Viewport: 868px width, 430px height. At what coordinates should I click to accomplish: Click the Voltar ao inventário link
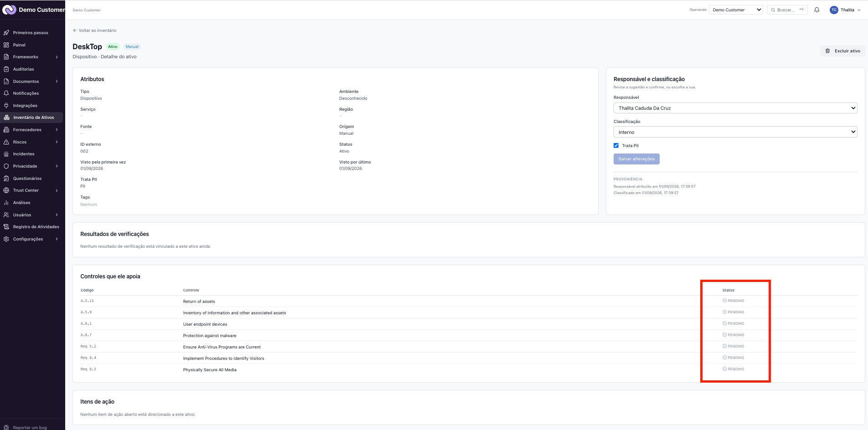[x=94, y=31]
